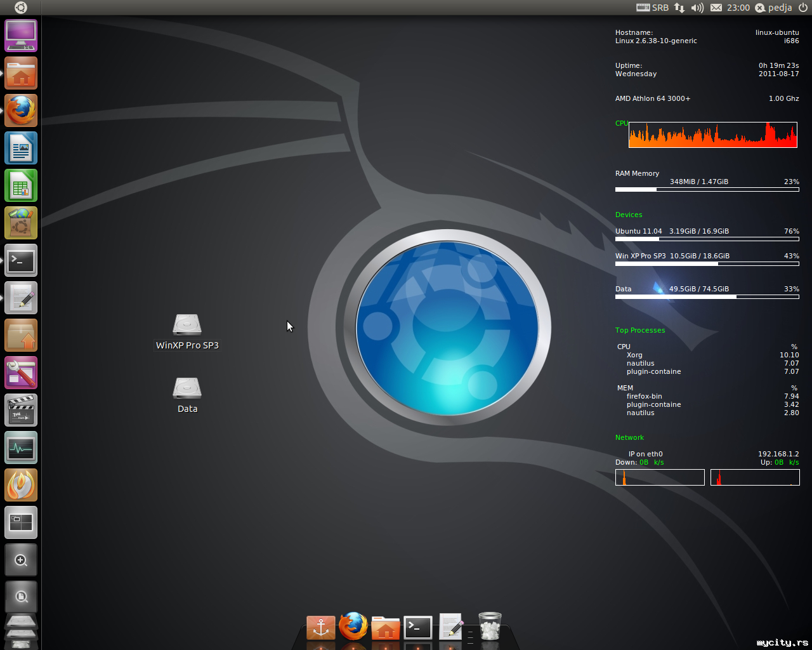
Task: Open Firefox from the left Unity launcher
Action: click(21, 111)
